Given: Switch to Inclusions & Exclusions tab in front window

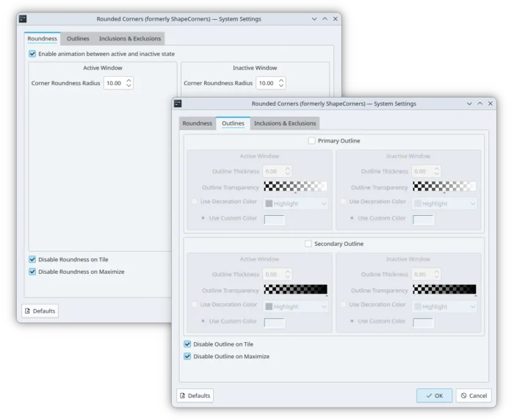Looking at the screenshot, I should point(285,123).
